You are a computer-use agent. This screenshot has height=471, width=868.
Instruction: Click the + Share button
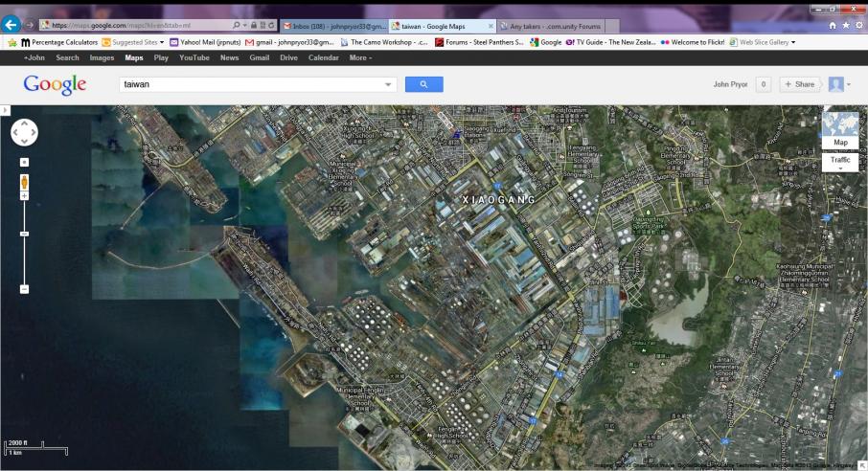click(800, 84)
